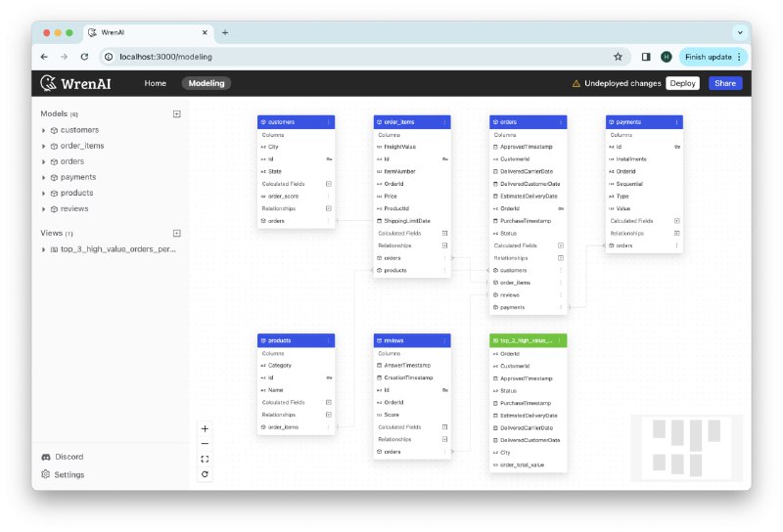Add relationship in reviews card
The image size is (783, 532).
click(445, 439)
